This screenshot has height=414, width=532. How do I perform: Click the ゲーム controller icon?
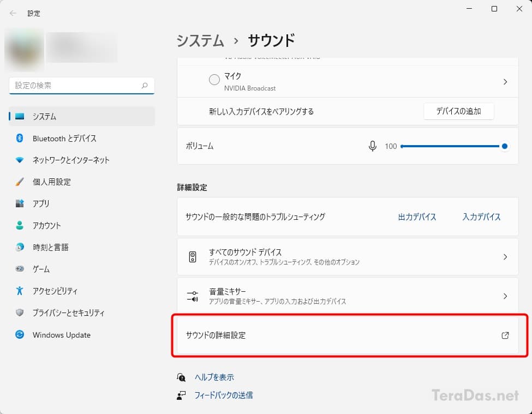(x=20, y=269)
